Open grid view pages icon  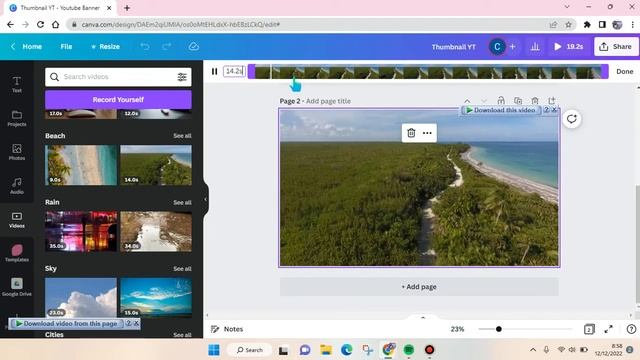pos(589,329)
